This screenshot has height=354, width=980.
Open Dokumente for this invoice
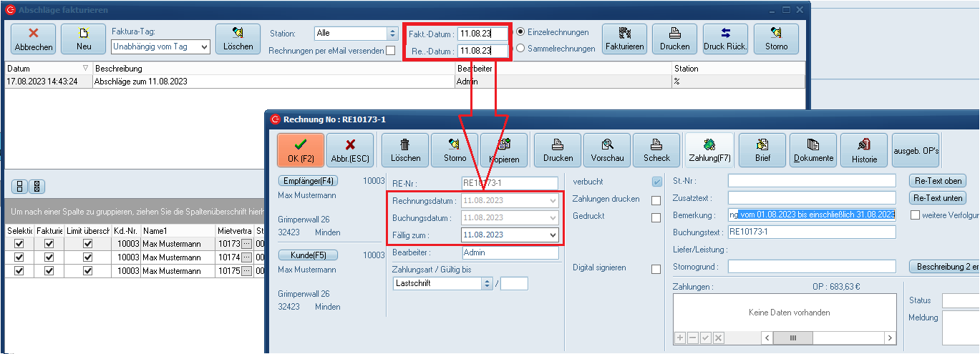[812, 150]
